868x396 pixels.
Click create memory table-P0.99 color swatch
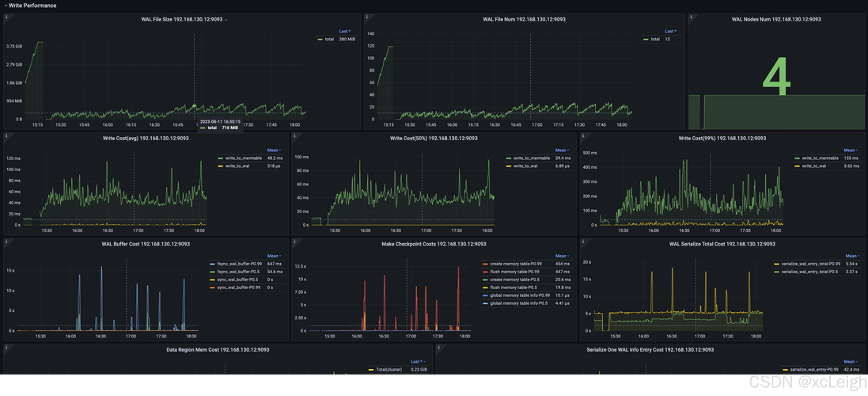[x=485, y=264]
